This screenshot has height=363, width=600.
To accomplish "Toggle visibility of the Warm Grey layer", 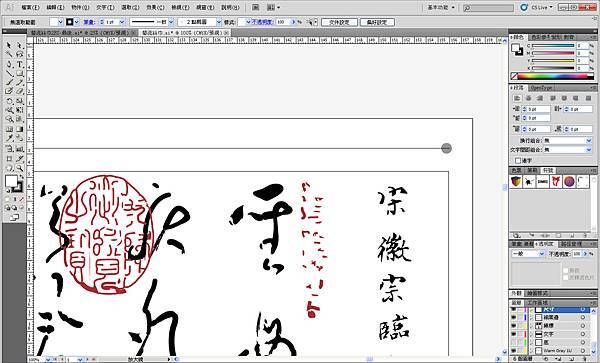I will coord(514,350).
